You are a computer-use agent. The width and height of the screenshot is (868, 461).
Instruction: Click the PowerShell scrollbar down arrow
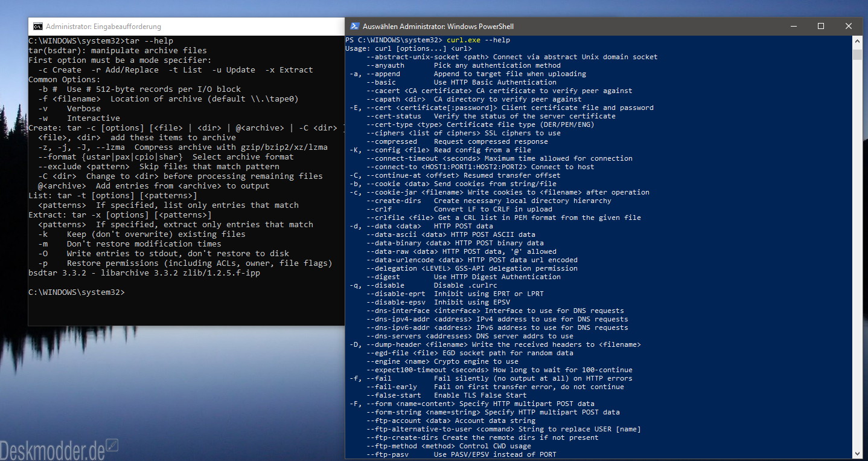click(857, 453)
